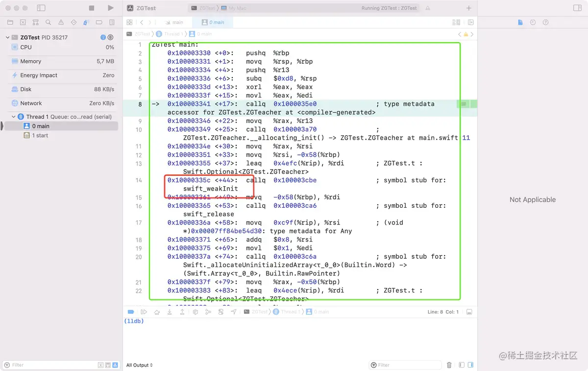Viewport: 588px width, 371px height.
Task: Open the related items grid menu
Action: [x=129, y=23]
